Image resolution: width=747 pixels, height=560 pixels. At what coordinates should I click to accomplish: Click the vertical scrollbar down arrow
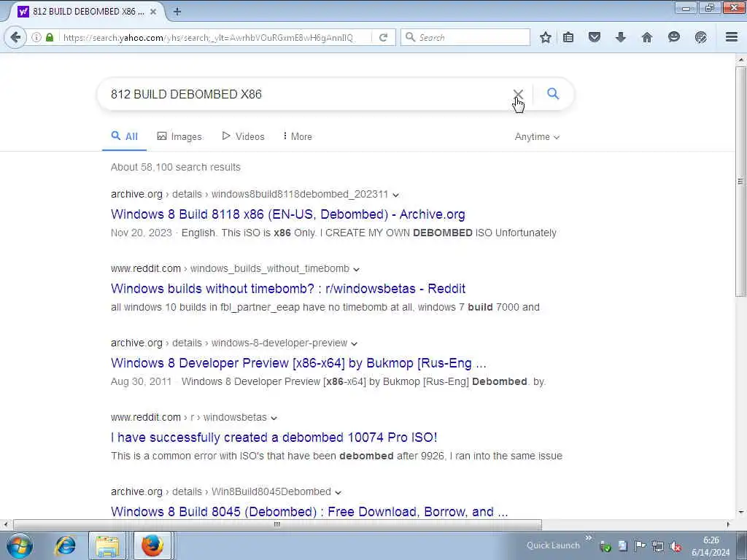pos(740,513)
